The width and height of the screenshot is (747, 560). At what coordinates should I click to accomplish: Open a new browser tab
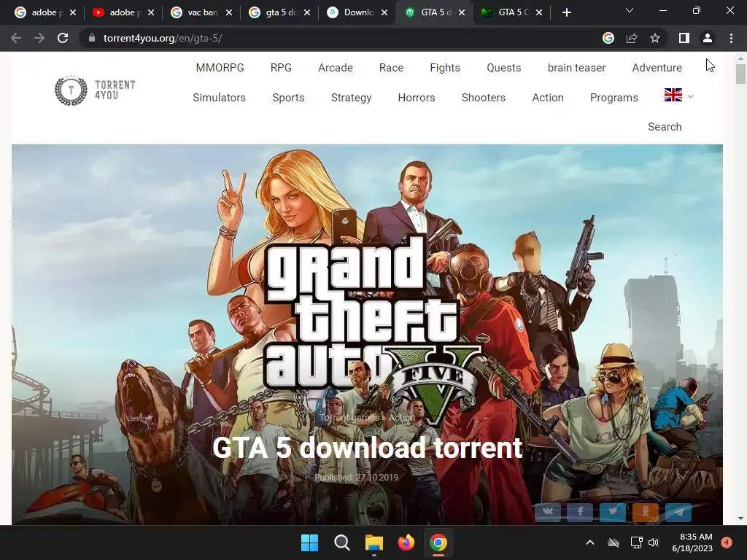click(566, 12)
